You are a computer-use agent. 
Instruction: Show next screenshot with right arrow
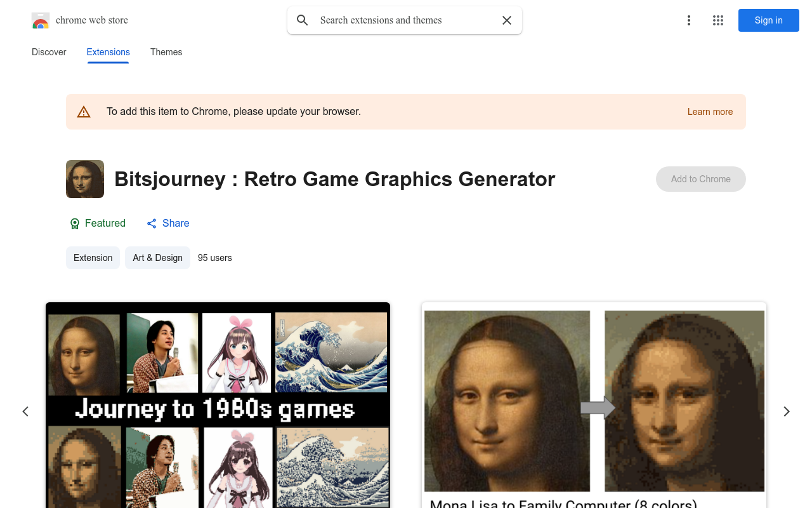787,411
